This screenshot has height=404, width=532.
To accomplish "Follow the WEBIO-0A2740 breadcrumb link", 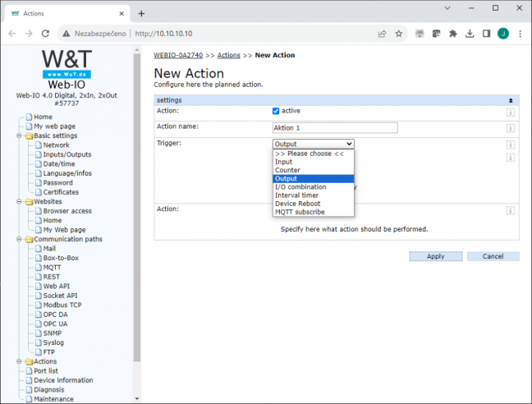I will 178,55.
